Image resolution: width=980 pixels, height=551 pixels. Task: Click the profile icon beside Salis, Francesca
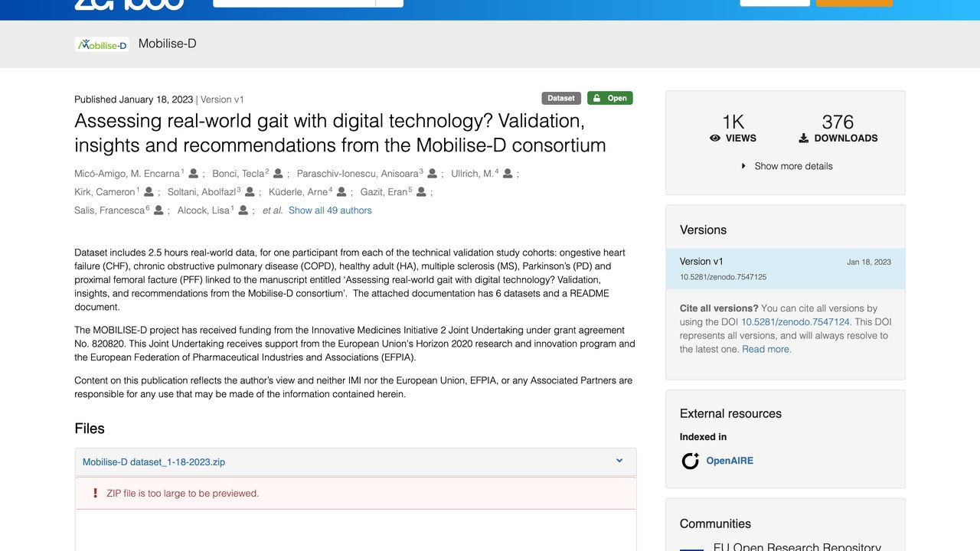tap(158, 210)
